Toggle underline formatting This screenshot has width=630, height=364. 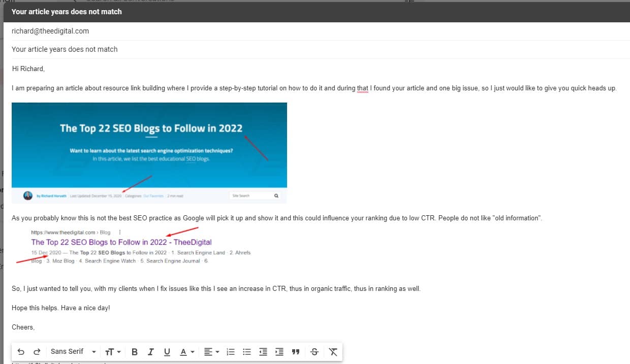[167, 351]
